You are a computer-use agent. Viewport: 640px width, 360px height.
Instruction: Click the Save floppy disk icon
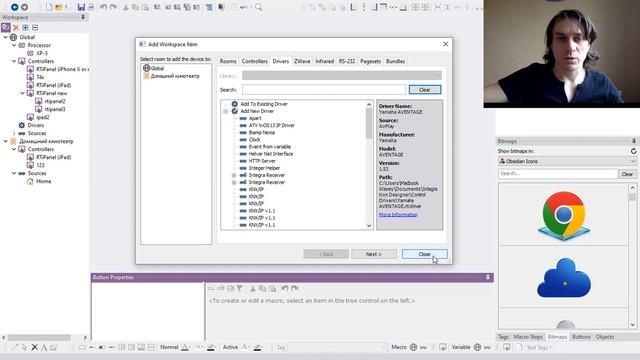click(81, 7)
